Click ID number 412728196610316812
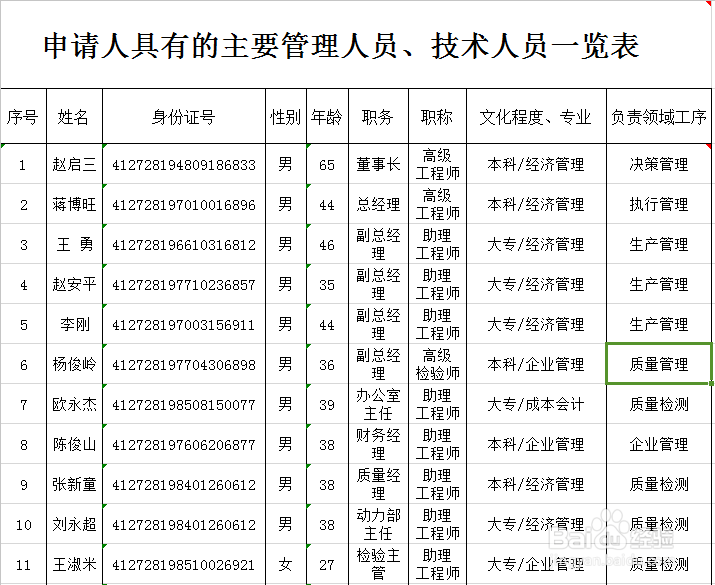Screen dimensions: 715x585 click(184, 245)
